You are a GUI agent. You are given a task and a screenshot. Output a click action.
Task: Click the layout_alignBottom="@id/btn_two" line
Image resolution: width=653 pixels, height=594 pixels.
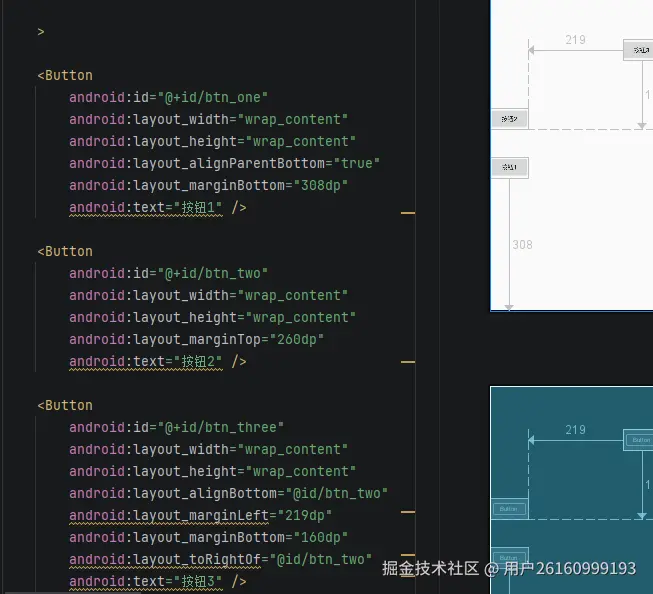point(228,494)
